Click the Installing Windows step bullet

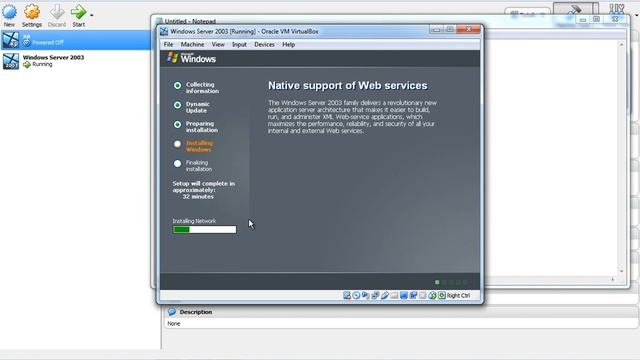tap(177, 144)
